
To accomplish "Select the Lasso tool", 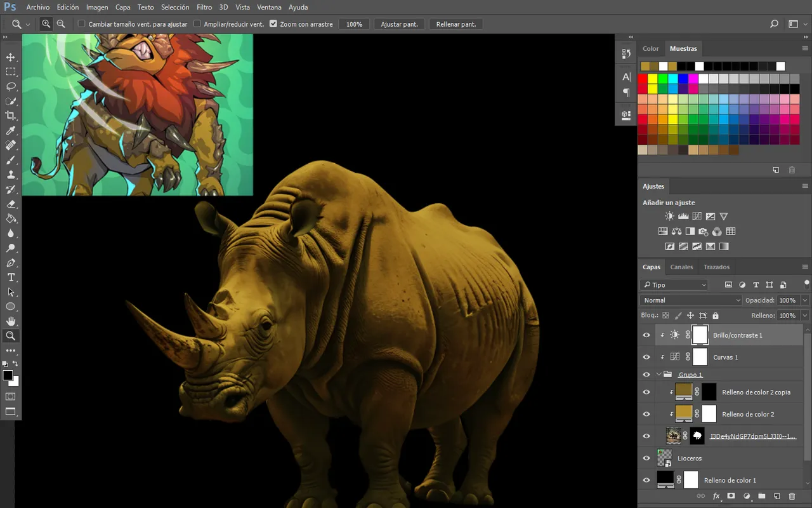I will (11, 86).
